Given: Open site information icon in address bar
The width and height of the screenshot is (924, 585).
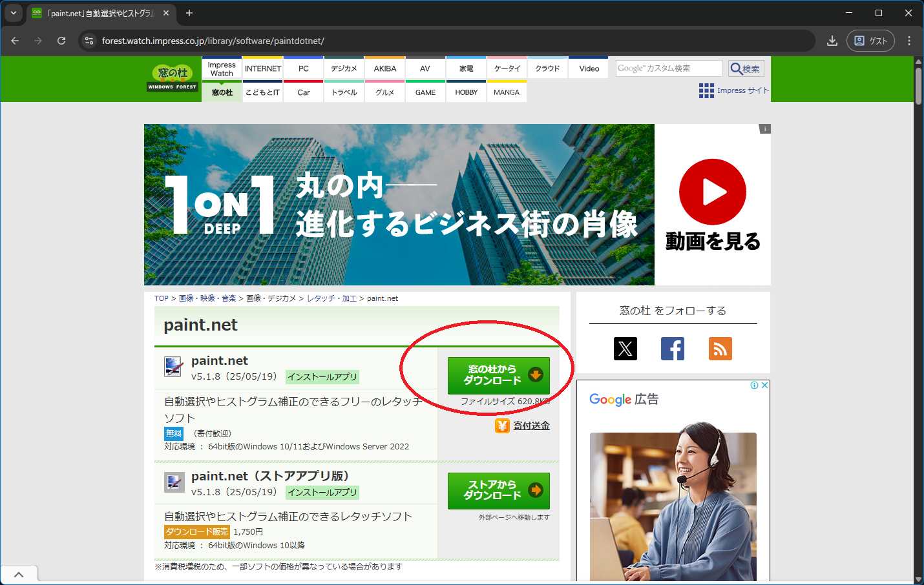Looking at the screenshot, I should [89, 41].
